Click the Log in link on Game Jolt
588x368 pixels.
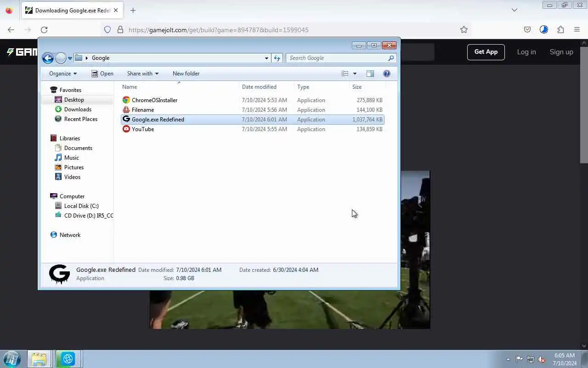pos(526,52)
